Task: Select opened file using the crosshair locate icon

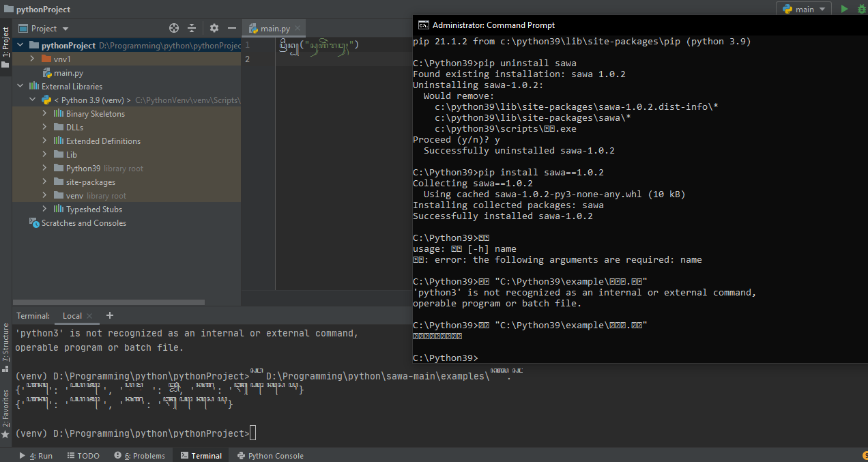Action: (x=173, y=28)
